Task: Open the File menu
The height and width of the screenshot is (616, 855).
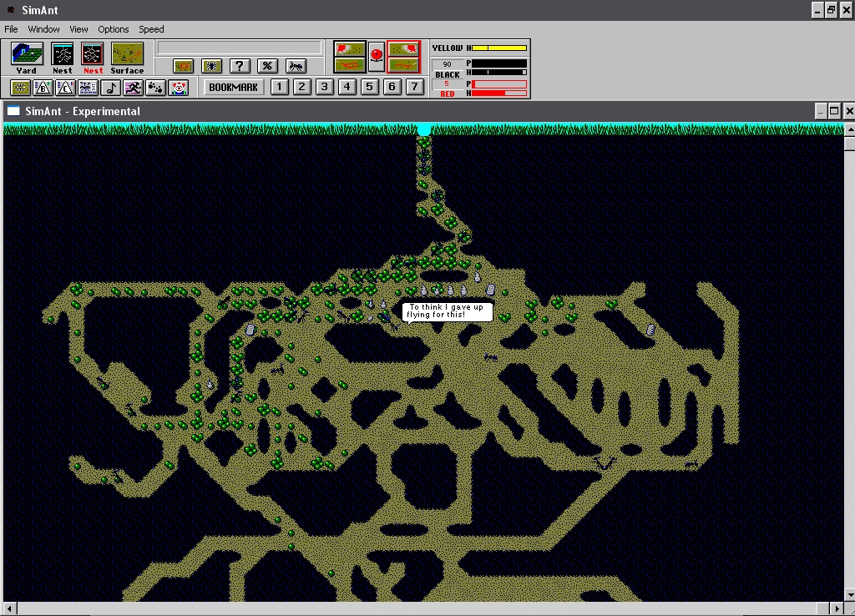Action: pyautogui.click(x=11, y=29)
